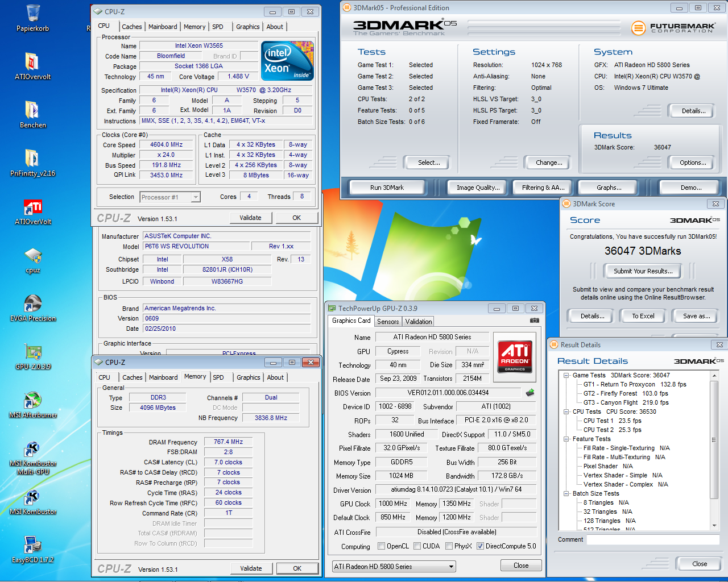Open the GPU-Z.0.3.9 desktop icon
728x582 pixels.
tap(33, 356)
